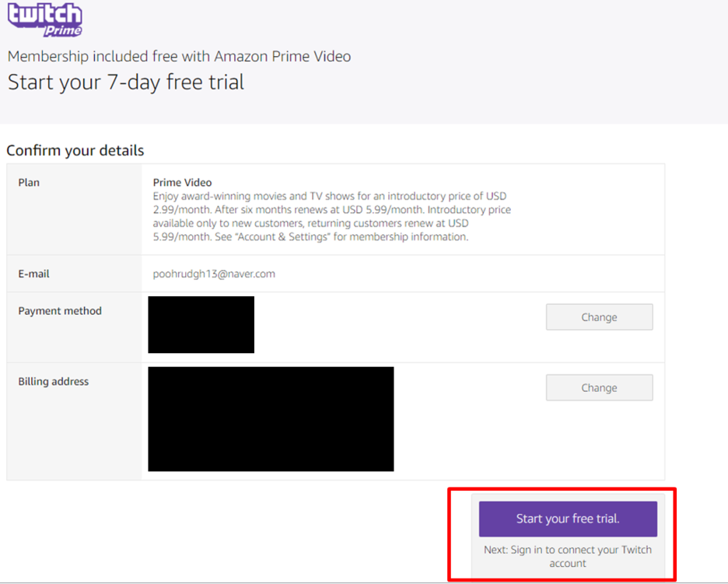Viewport: 728px width, 584px height.
Task: Click the Twitch Prime logo
Action: pyautogui.click(x=45, y=19)
